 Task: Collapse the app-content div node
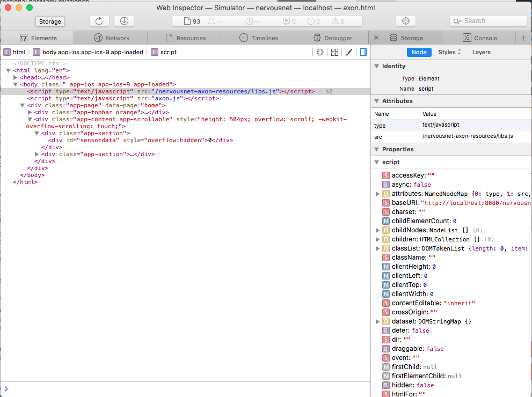(x=30, y=119)
